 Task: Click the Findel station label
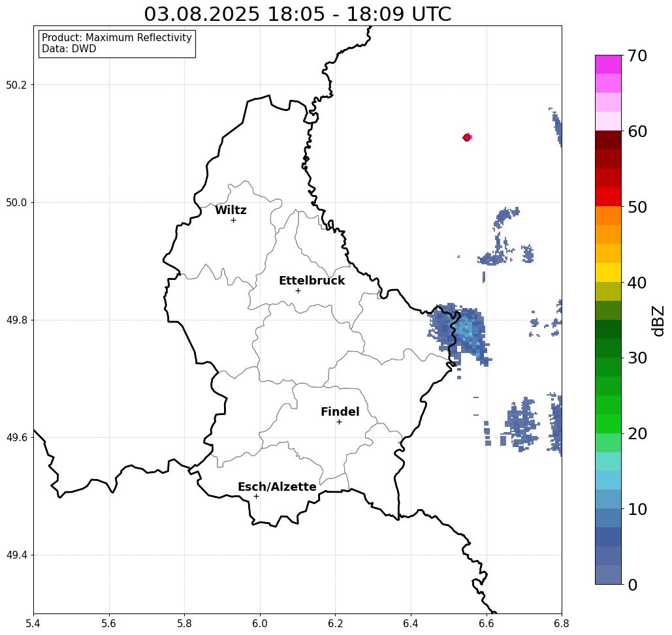(x=340, y=412)
